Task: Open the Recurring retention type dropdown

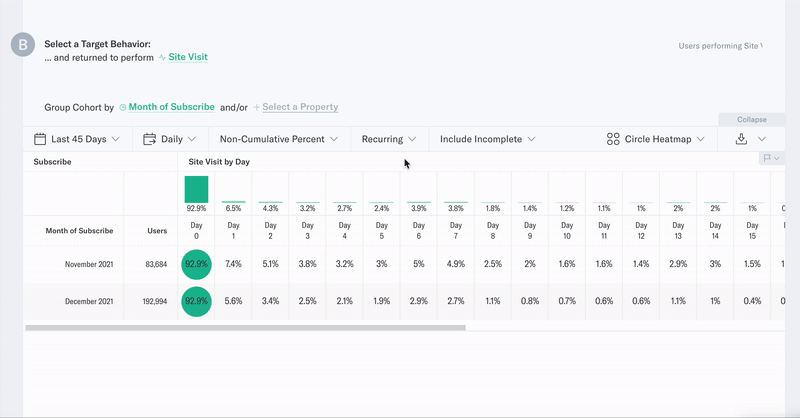Action: pos(389,139)
